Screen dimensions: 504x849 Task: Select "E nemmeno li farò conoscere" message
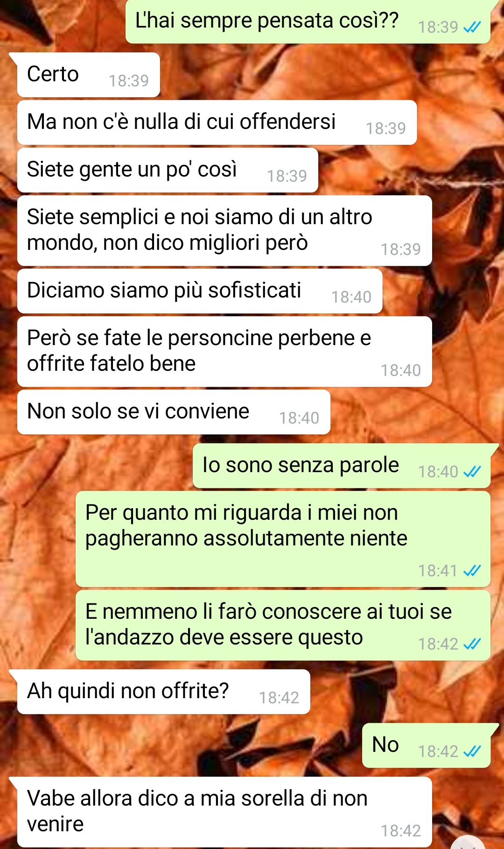point(283,625)
